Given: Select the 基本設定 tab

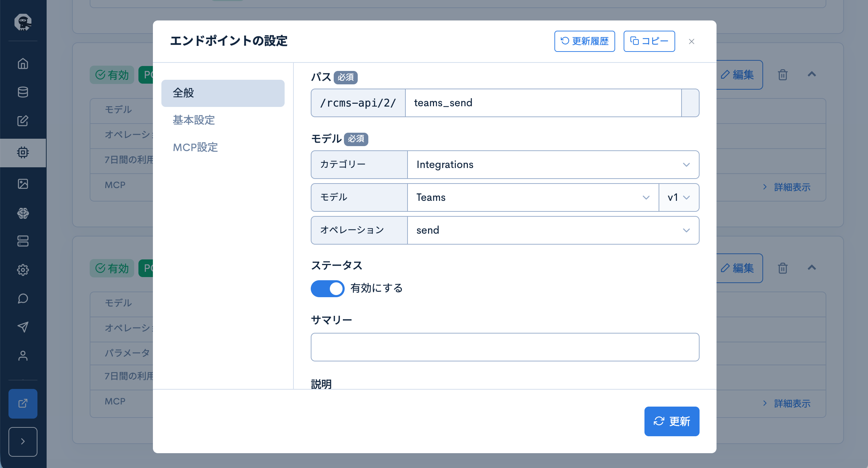Looking at the screenshot, I should (223, 120).
